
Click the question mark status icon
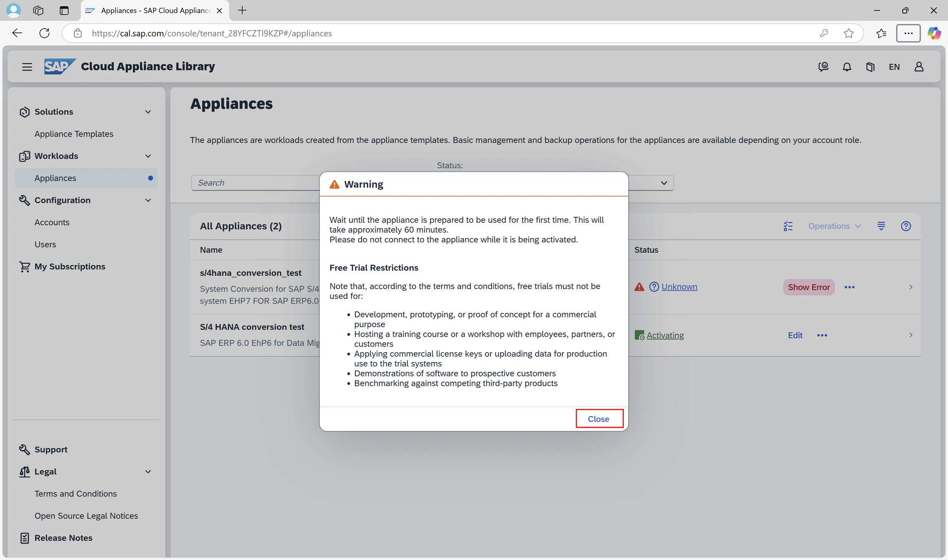click(x=654, y=287)
